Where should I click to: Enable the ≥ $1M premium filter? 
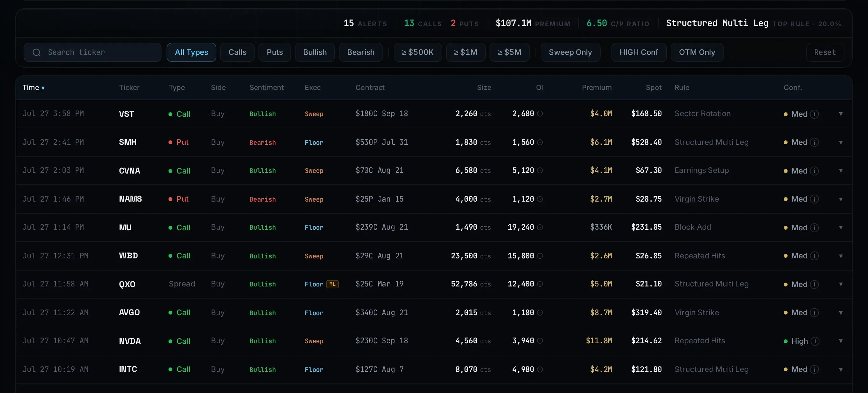click(x=465, y=52)
